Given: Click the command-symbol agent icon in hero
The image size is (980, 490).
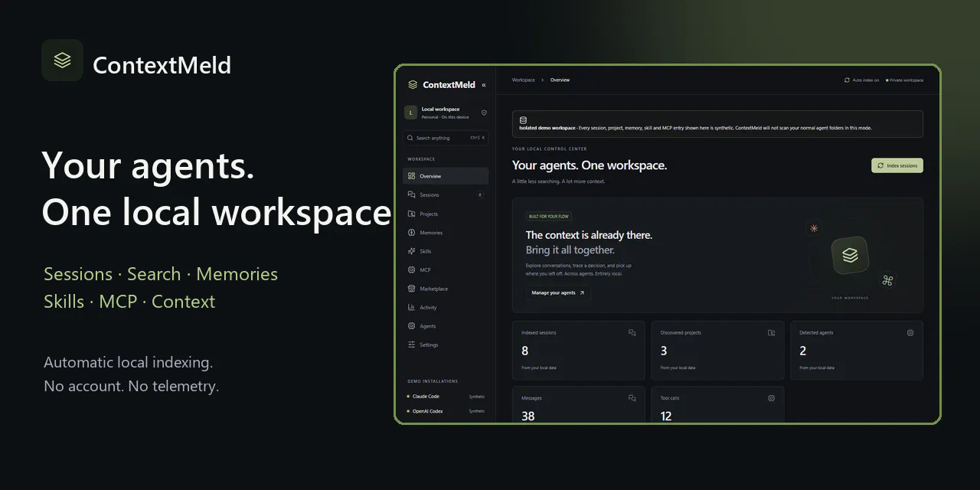Looking at the screenshot, I should click(887, 280).
